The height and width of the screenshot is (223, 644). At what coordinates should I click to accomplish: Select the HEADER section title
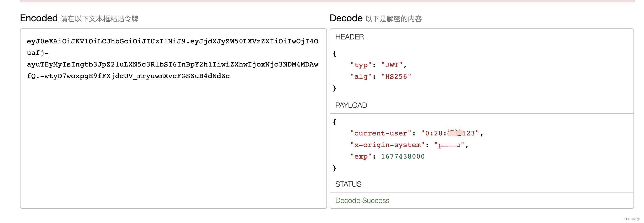(350, 37)
